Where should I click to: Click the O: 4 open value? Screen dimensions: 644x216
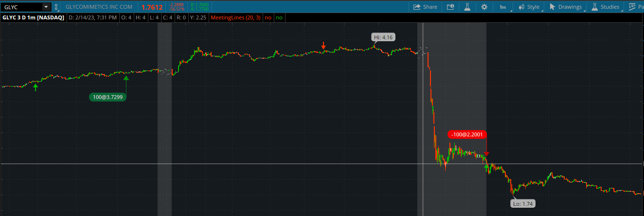[x=126, y=17]
